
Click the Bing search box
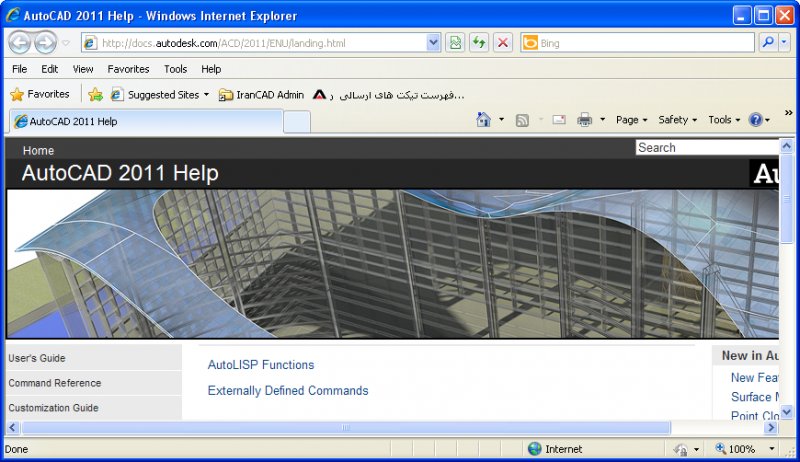(x=637, y=43)
